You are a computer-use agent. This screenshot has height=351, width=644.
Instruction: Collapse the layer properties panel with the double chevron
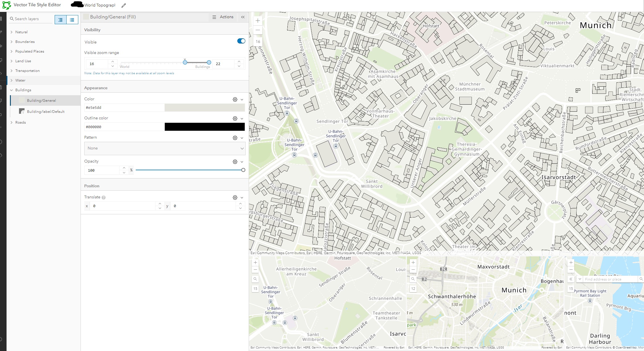[243, 17]
